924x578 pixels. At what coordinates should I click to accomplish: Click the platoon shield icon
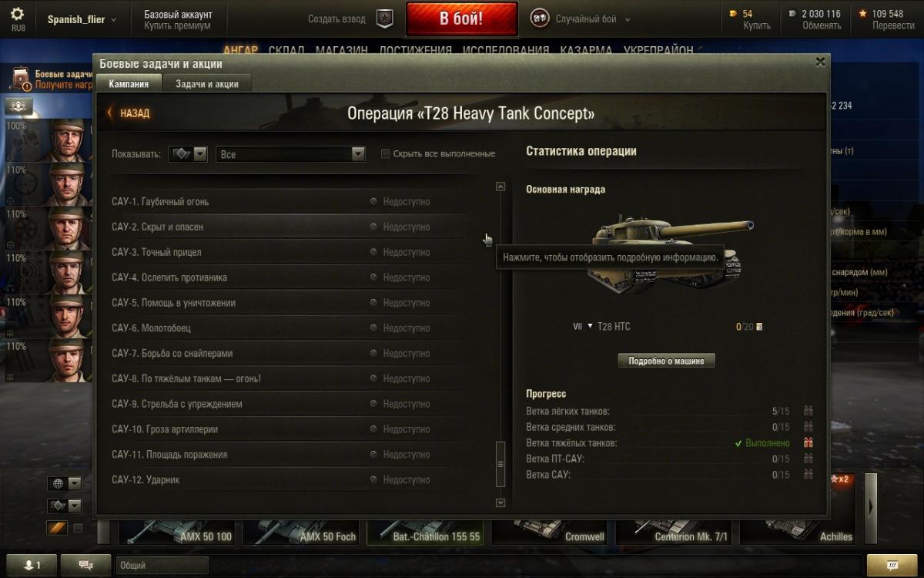pos(384,18)
